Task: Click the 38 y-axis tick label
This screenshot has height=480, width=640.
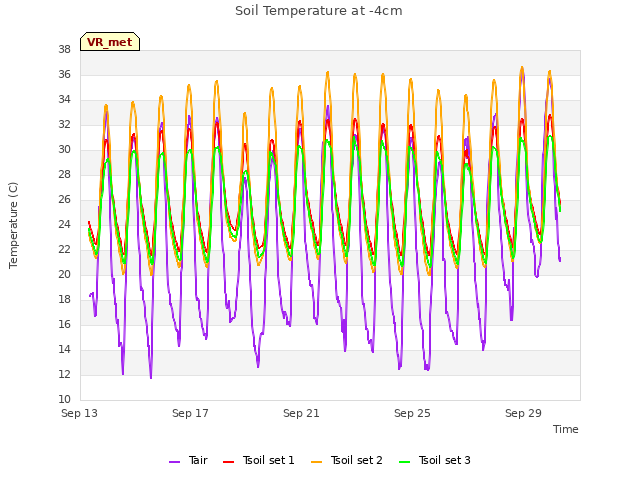Action: (x=64, y=50)
